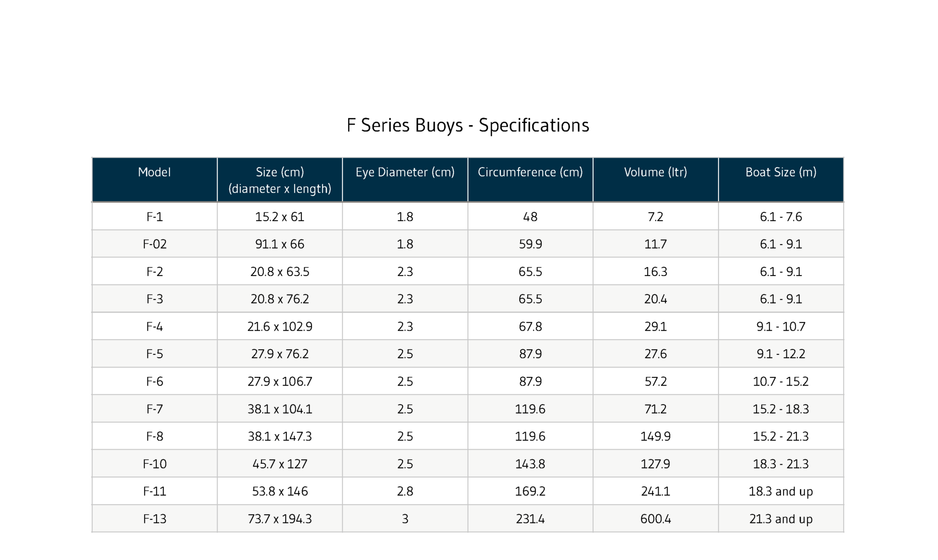Select the circumference value 59.9

[530, 244]
